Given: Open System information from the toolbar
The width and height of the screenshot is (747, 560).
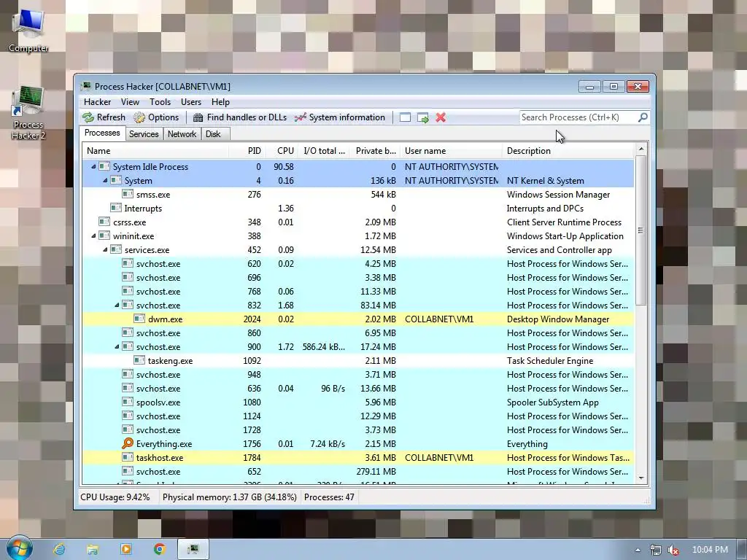Looking at the screenshot, I should click(340, 117).
